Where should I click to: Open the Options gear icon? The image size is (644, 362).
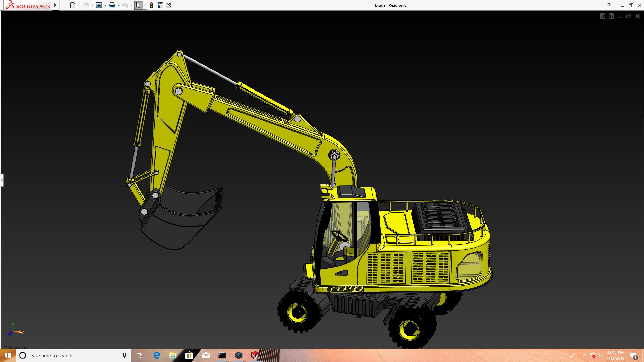tap(169, 5)
